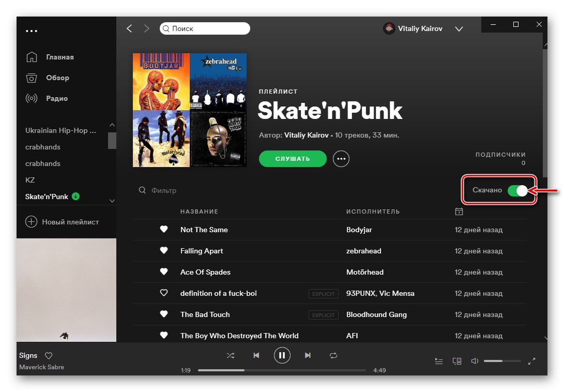
Task: Open the Connect to a device panel
Action: 457,360
